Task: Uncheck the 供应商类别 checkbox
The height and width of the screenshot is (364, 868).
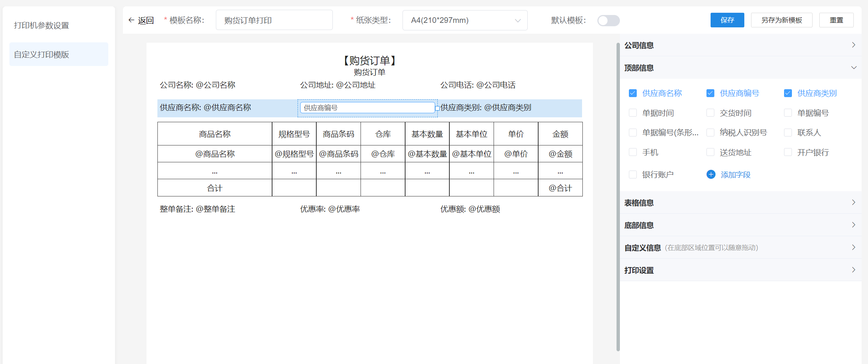Action: (788, 93)
